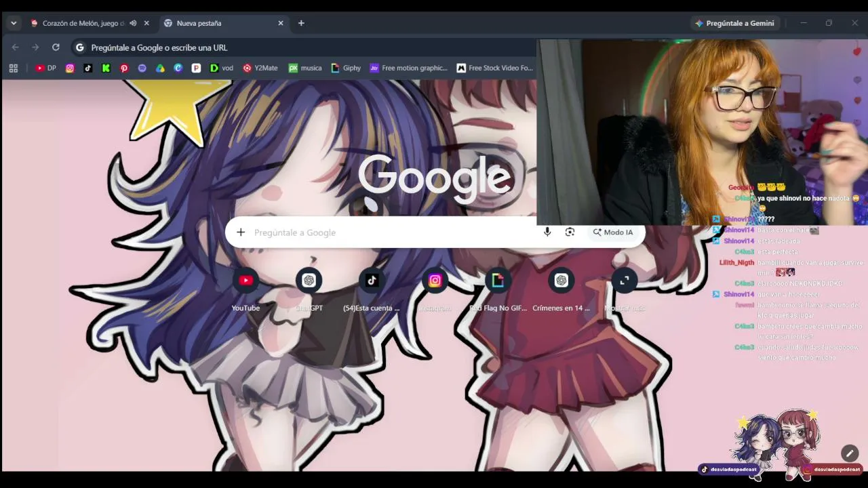868x488 pixels.
Task: Open the Giphy bookmark
Action: 346,68
